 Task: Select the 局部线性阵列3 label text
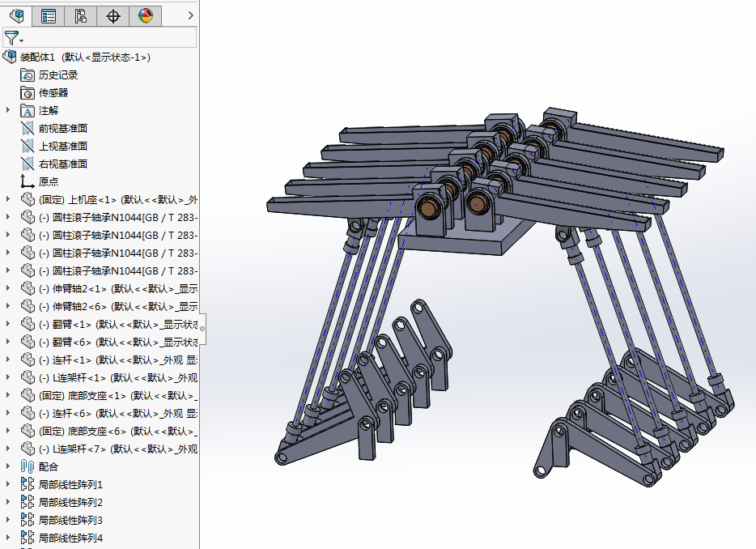(x=70, y=520)
